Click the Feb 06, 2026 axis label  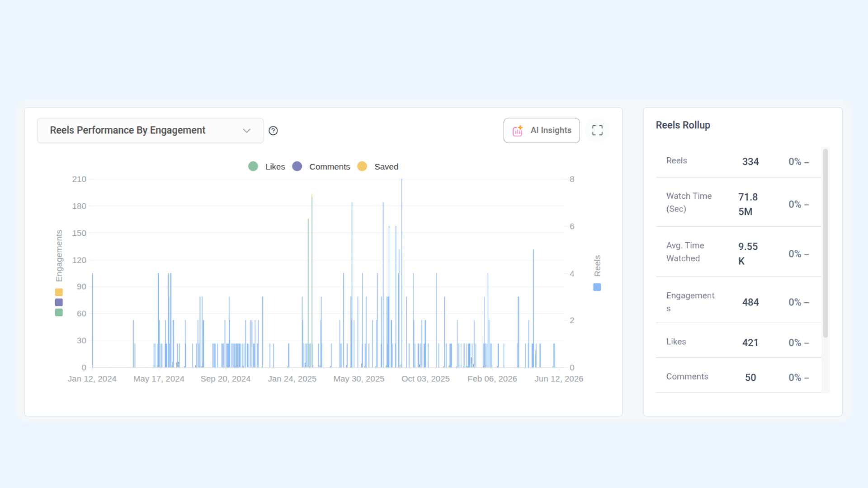(x=492, y=379)
